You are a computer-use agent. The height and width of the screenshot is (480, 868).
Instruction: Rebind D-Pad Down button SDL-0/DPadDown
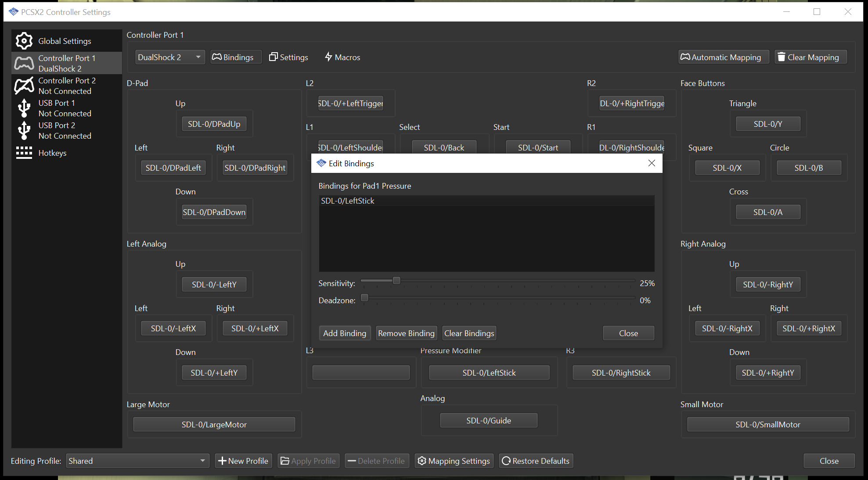214,212
